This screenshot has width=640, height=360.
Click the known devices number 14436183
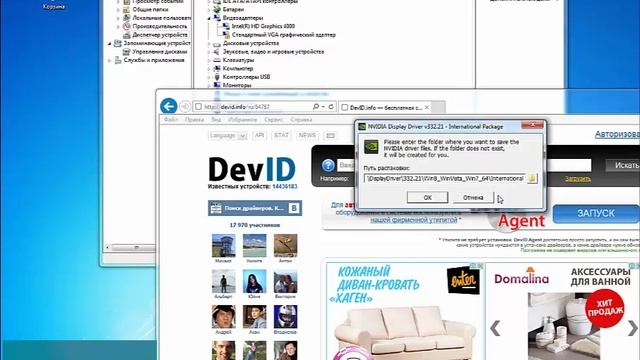pyautogui.click(x=284, y=187)
